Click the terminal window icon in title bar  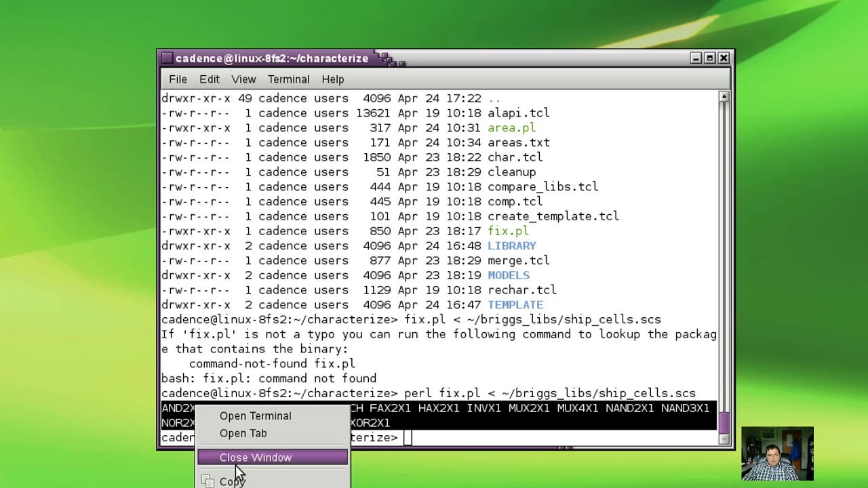coord(167,58)
